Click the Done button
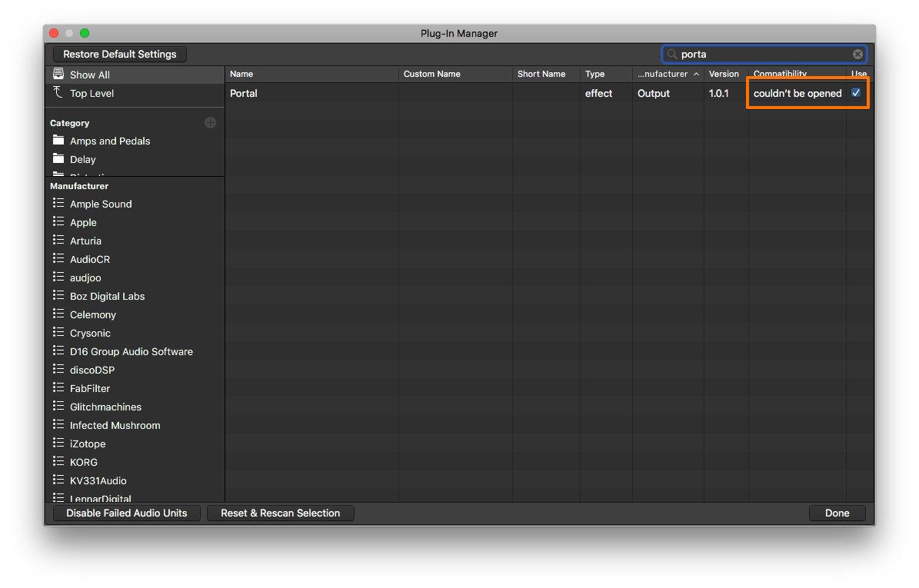 (837, 513)
